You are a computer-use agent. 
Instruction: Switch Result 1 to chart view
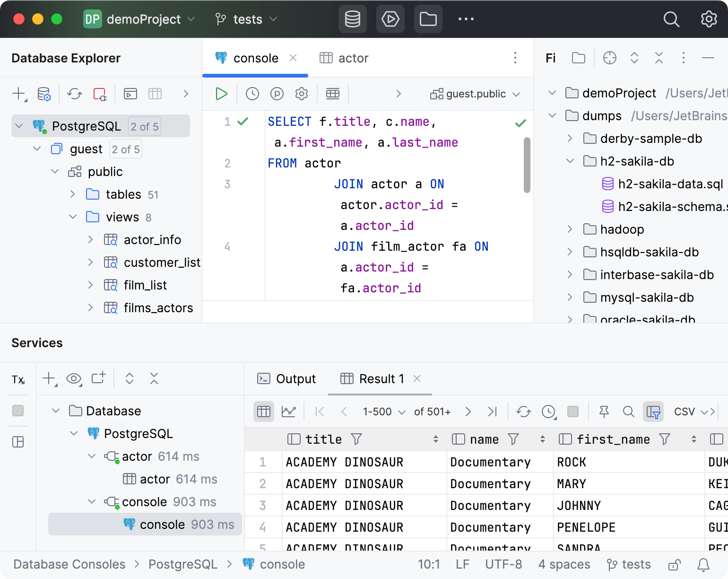(x=289, y=412)
